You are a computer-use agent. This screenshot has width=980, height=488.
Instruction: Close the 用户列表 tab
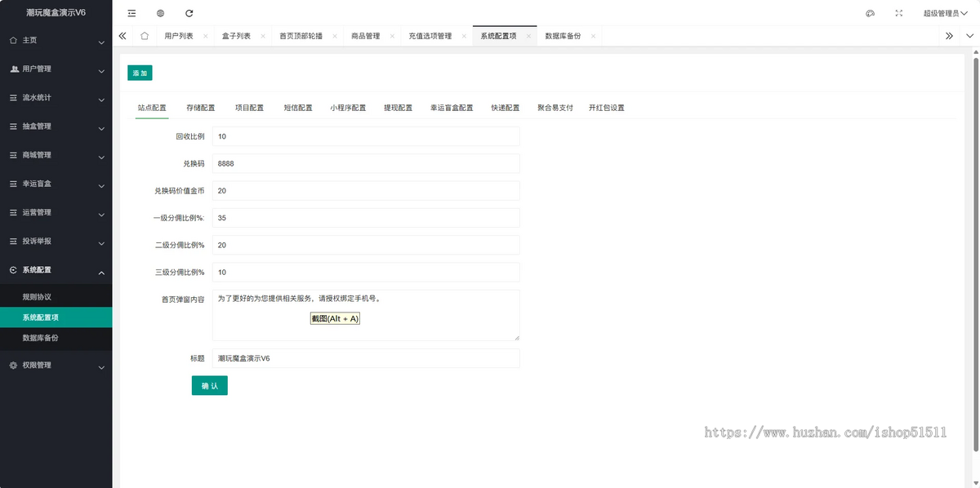[x=205, y=36]
